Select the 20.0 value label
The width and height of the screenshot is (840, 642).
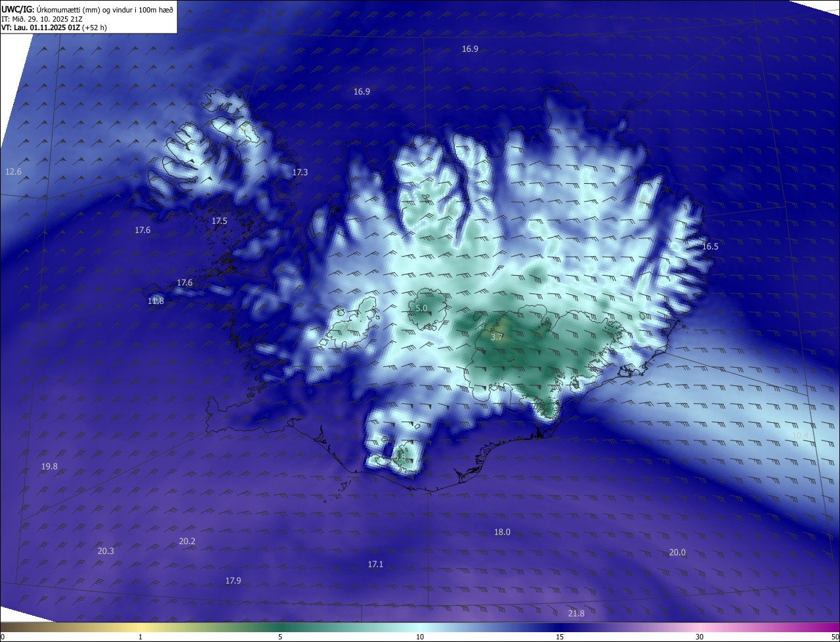677,553
